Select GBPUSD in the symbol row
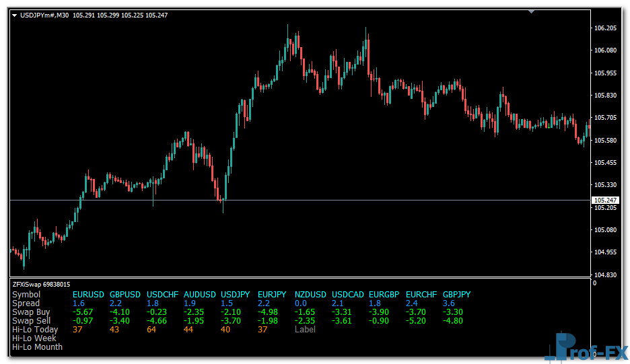The height and width of the screenshot is (364, 630). tap(125, 295)
